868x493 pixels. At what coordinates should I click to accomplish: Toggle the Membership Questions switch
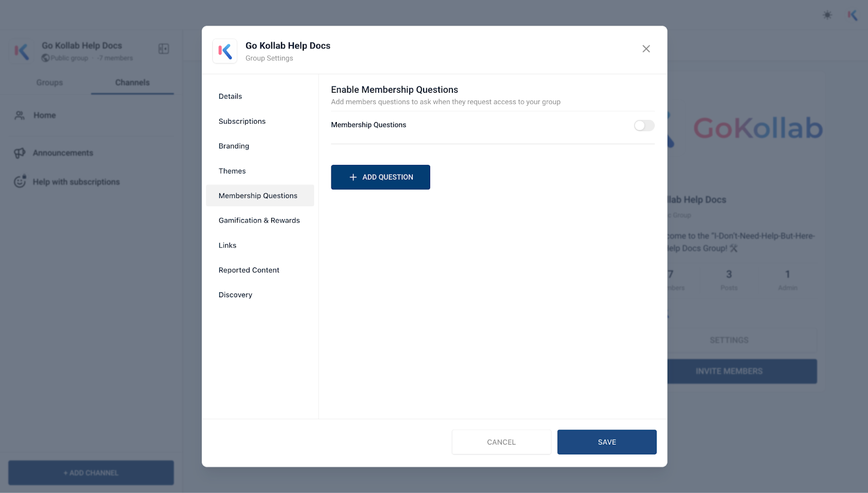(x=644, y=125)
